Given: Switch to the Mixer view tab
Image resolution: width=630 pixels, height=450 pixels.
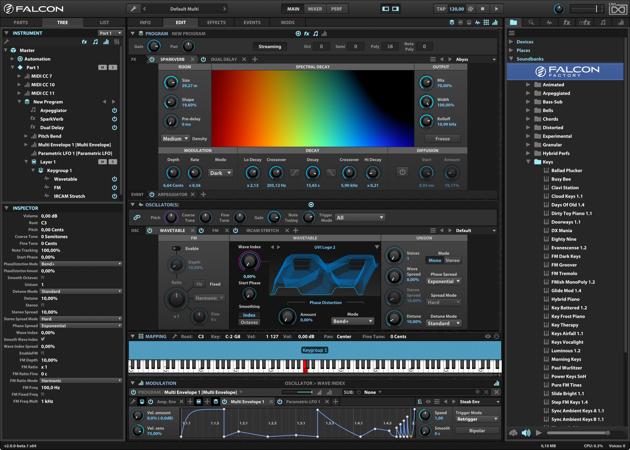Looking at the screenshot, I should (315, 8).
